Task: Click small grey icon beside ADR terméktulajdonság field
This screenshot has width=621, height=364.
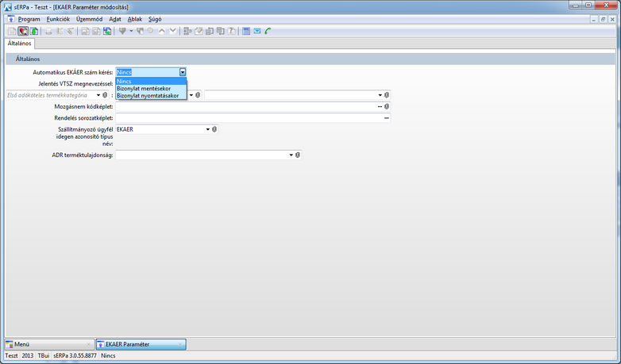Action: (x=298, y=155)
